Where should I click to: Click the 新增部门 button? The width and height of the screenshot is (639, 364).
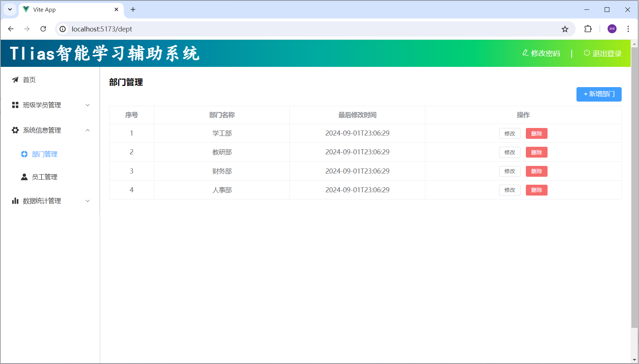pos(599,94)
